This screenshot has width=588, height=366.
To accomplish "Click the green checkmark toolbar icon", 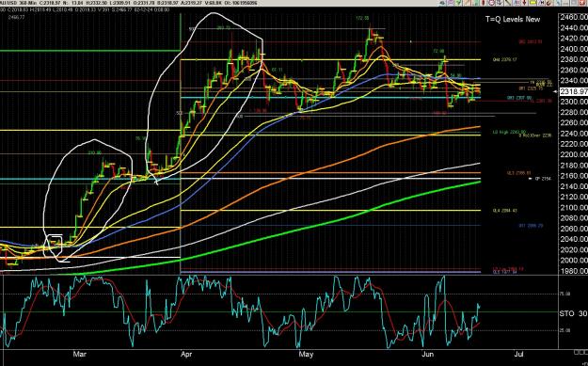I will click(x=458, y=3).
